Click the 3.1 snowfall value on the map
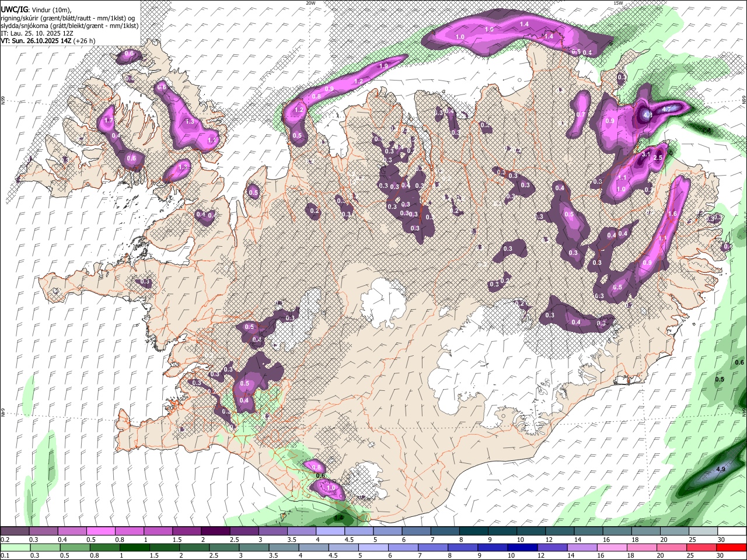This screenshot has height=560, width=747. [x=646, y=155]
